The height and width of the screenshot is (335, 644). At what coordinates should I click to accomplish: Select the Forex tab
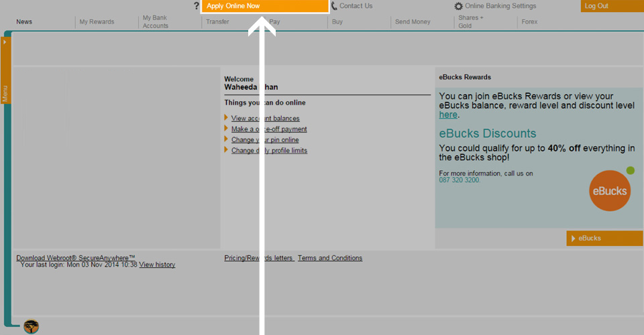pyautogui.click(x=529, y=21)
